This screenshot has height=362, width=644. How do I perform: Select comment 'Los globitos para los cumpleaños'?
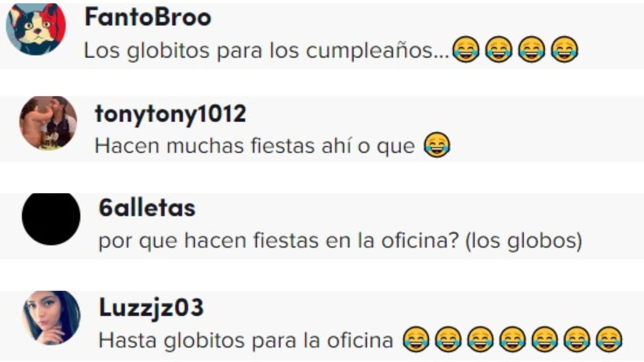click(x=266, y=51)
